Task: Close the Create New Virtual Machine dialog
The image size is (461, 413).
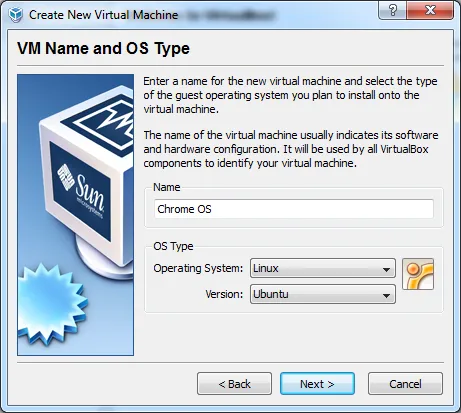Action: click(x=430, y=10)
